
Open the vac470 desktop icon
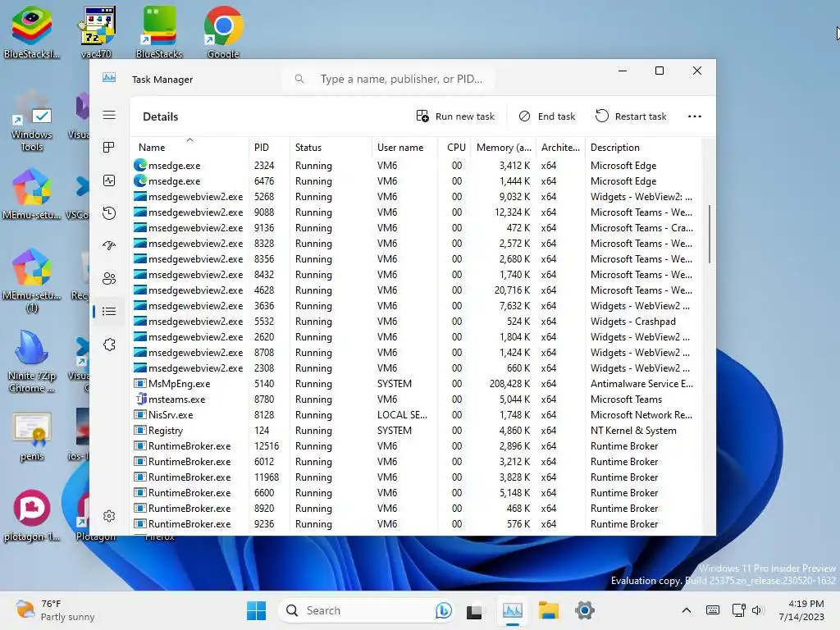(97, 32)
